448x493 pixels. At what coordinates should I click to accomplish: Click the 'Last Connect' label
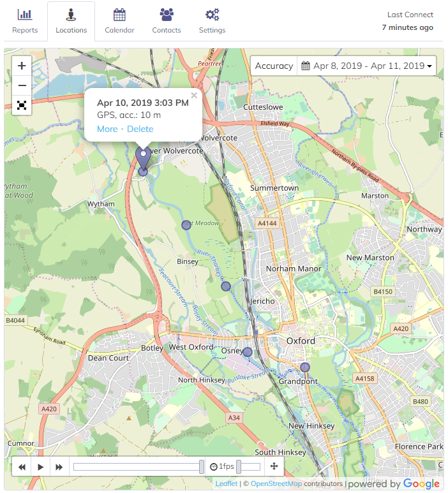pos(410,15)
